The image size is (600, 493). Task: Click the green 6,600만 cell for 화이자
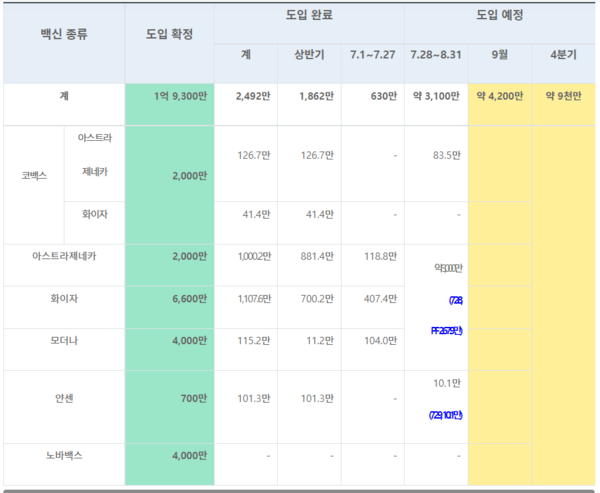tap(176, 298)
